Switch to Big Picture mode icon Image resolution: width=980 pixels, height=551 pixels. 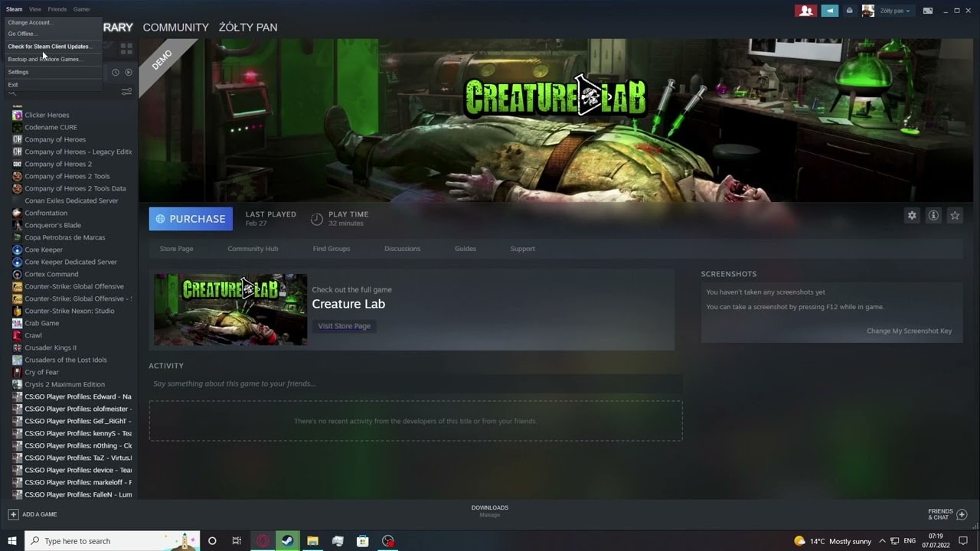[928, 11]
